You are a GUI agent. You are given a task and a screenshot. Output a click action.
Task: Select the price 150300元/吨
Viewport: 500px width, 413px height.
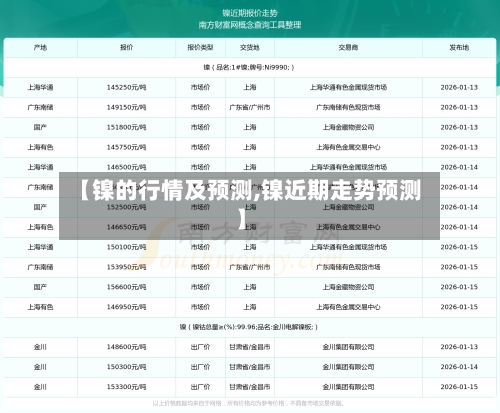[126, 367]
